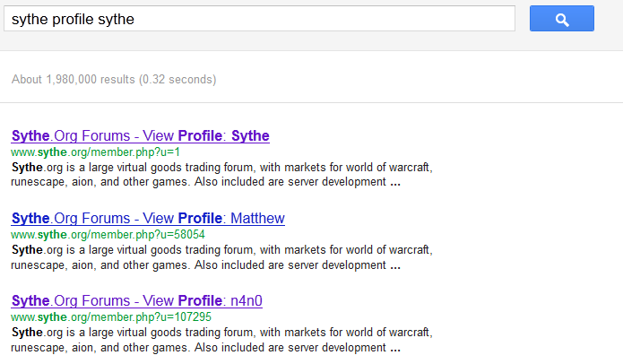Open 'Sythe.Org Forums - View Profile: n4n0' result
Screen dimensions: 623x364
pyautogui.click(x=136, y=301)
